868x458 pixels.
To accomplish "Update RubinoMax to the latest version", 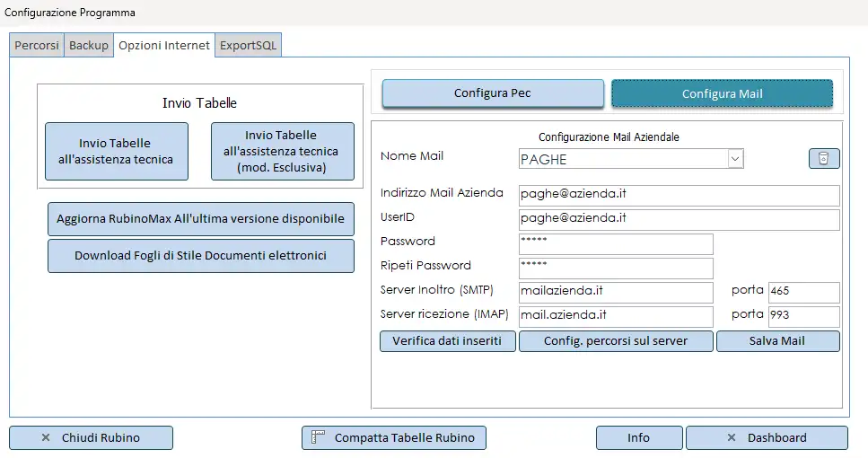I will tap(200, 219).
